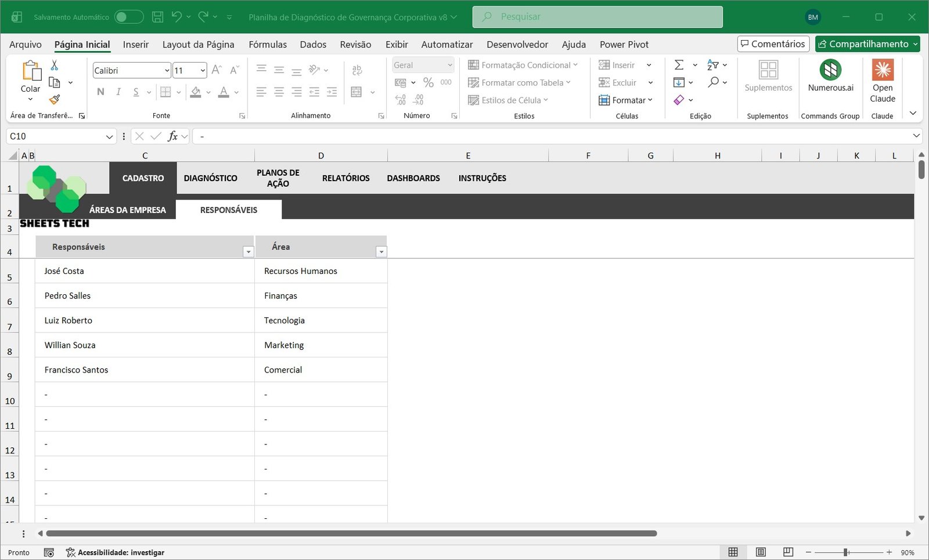This screenshot has width=929, height=560.
Task: Switch to Page Layout view in status bar
Action: pos(761,552)
